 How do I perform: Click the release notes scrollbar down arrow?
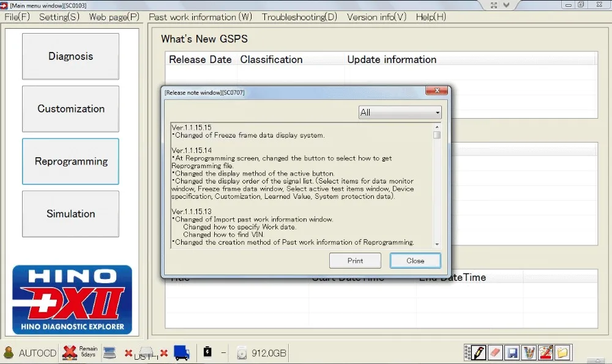point(437,244)
